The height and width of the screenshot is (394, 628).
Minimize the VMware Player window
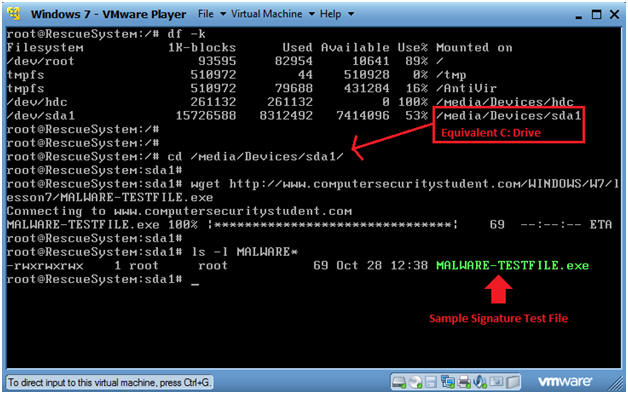578,16
